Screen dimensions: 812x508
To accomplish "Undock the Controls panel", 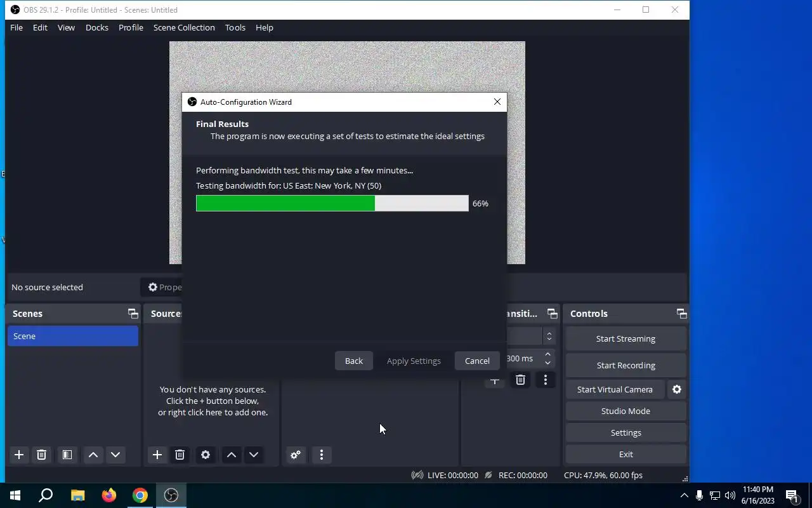I will [x=682, y=313].
